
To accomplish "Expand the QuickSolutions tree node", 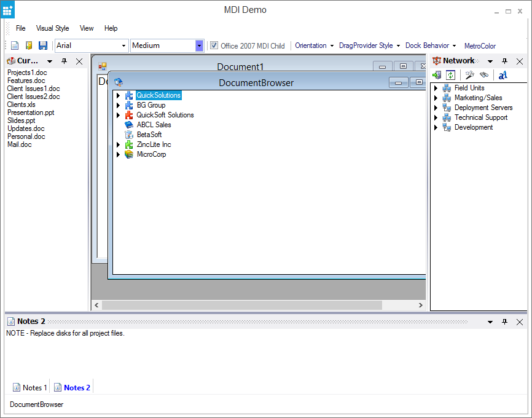I will click(119, 95).
